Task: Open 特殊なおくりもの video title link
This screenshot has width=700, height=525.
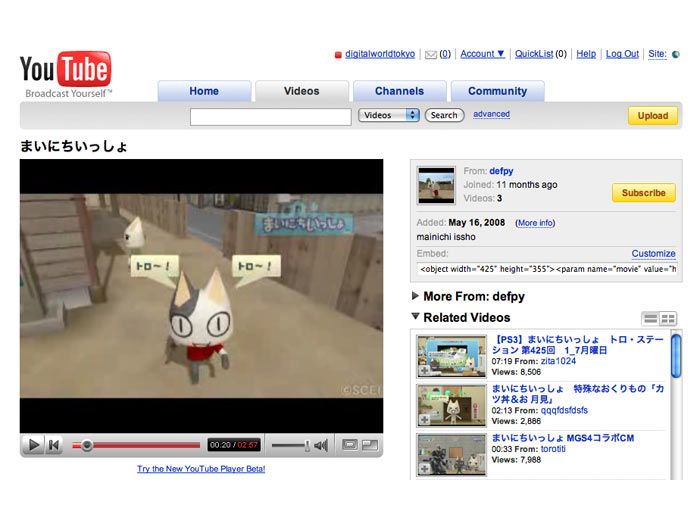Action: tap(578, 394)
